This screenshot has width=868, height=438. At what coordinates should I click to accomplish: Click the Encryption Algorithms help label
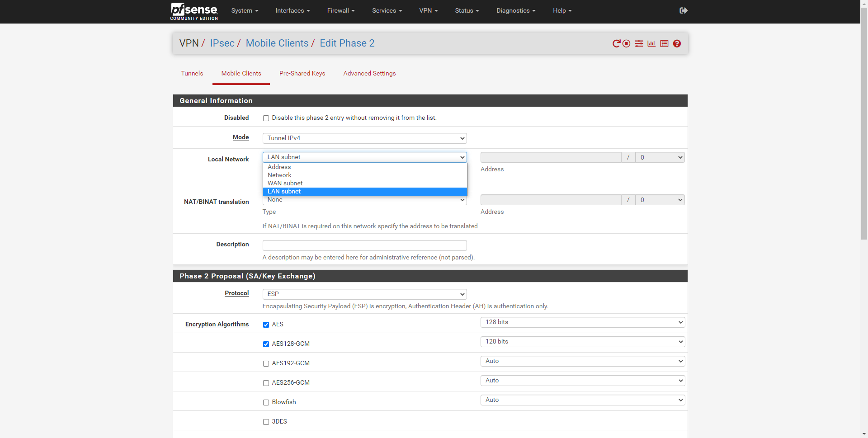click(217, 324)
